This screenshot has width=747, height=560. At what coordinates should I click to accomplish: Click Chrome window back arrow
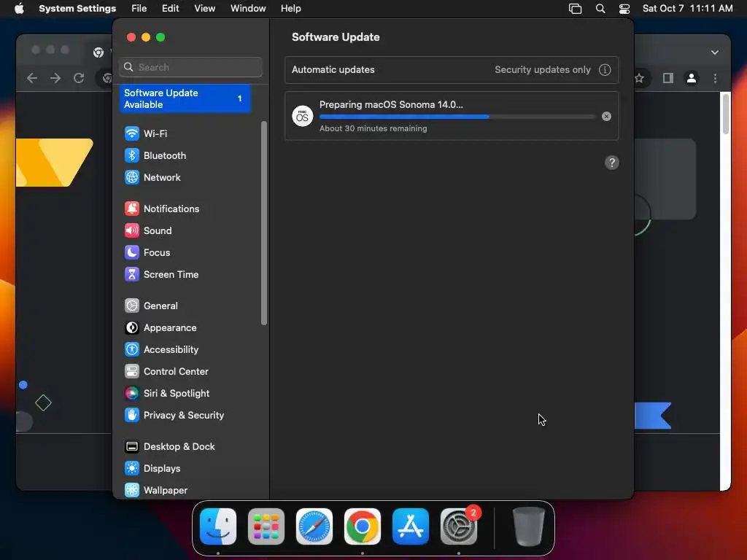[x=32, y=78]
